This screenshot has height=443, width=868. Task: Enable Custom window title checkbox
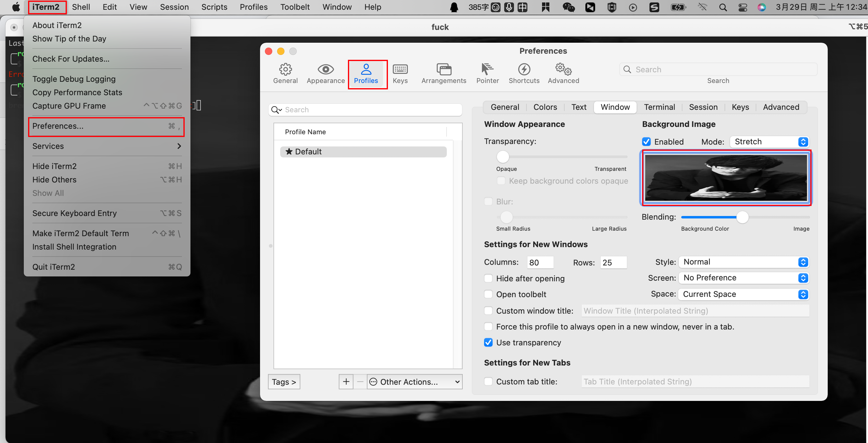pyautogui.click(x=488, y=311)
